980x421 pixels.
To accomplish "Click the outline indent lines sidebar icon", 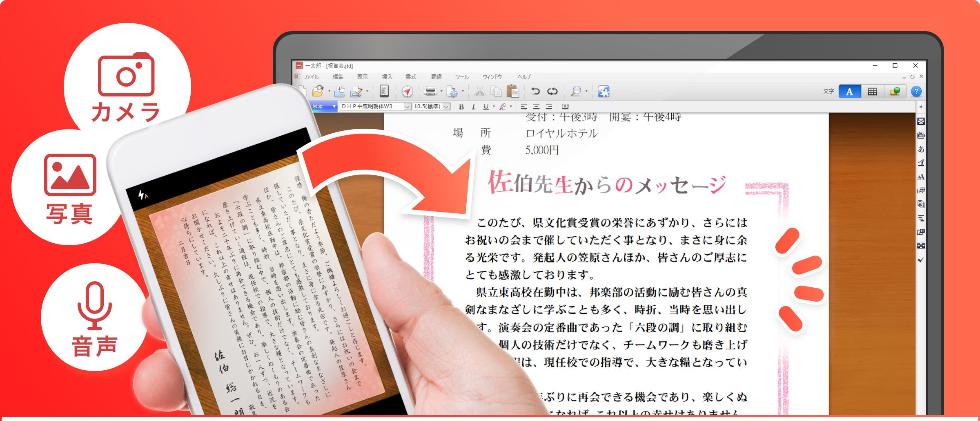I will [921, 218].
